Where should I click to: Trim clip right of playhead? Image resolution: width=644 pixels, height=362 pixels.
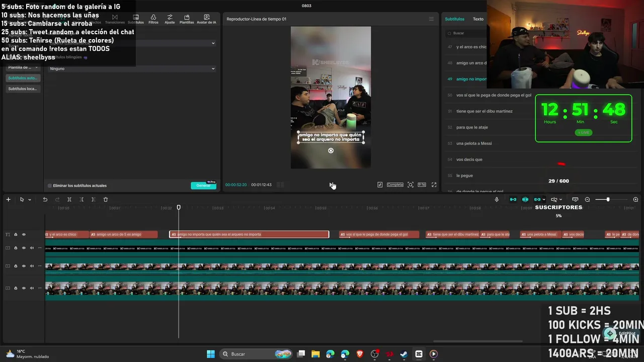[93, 200]
